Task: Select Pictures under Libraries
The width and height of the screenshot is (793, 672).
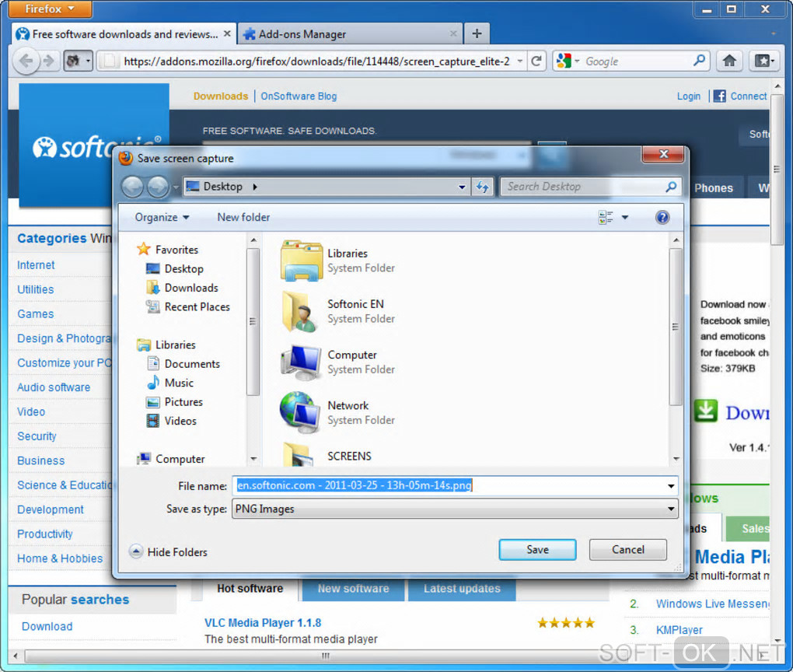Action: [x=174, y=402]
